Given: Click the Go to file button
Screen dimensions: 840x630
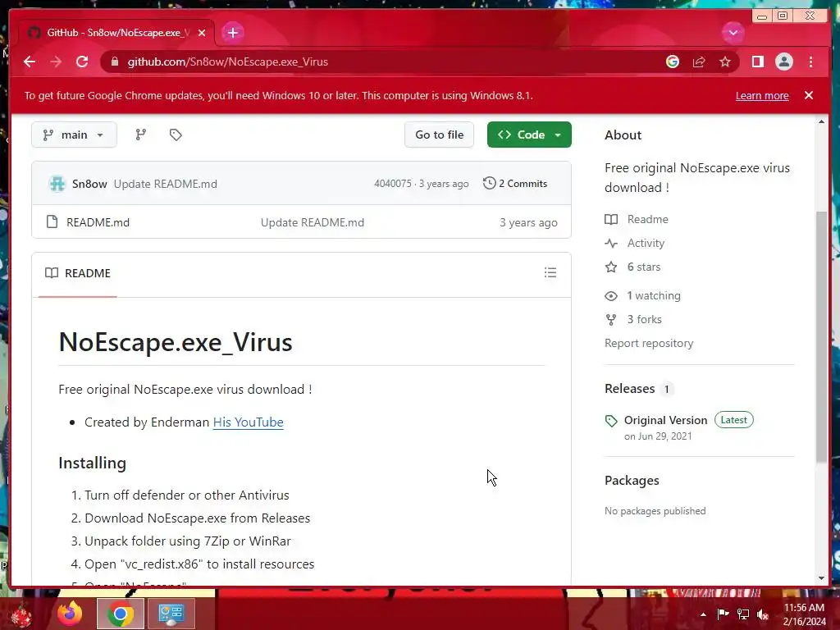Looking at the screenshot, I should pyautogui.click(x=440, y=135).
